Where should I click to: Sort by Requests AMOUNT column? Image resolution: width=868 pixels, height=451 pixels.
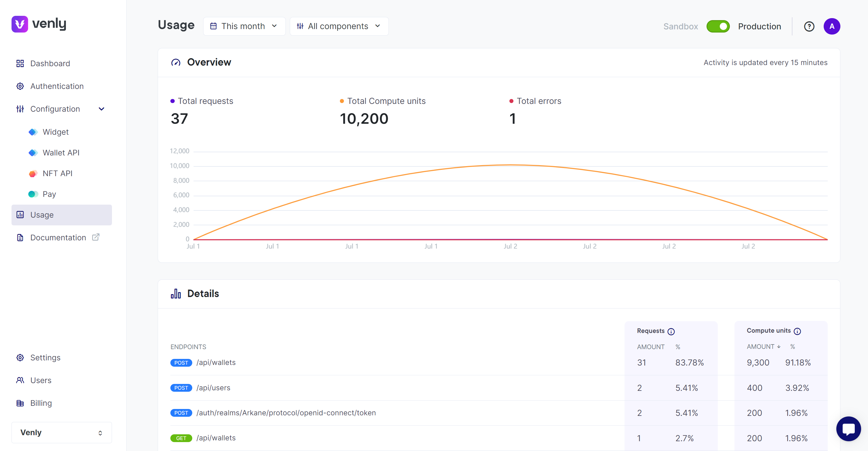pyautogui.click(x=651, y=347)
